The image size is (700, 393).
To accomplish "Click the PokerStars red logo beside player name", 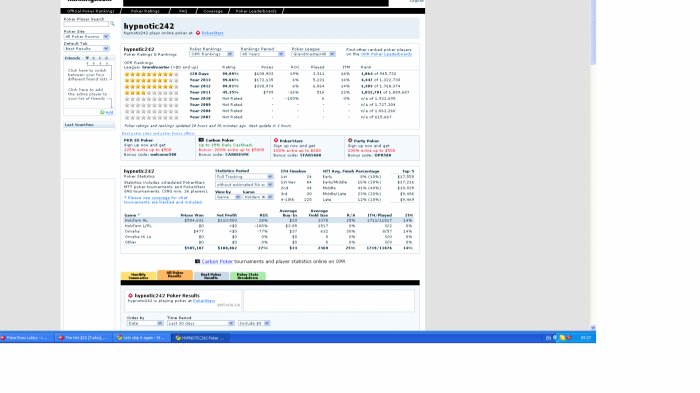I will point(198,33).
